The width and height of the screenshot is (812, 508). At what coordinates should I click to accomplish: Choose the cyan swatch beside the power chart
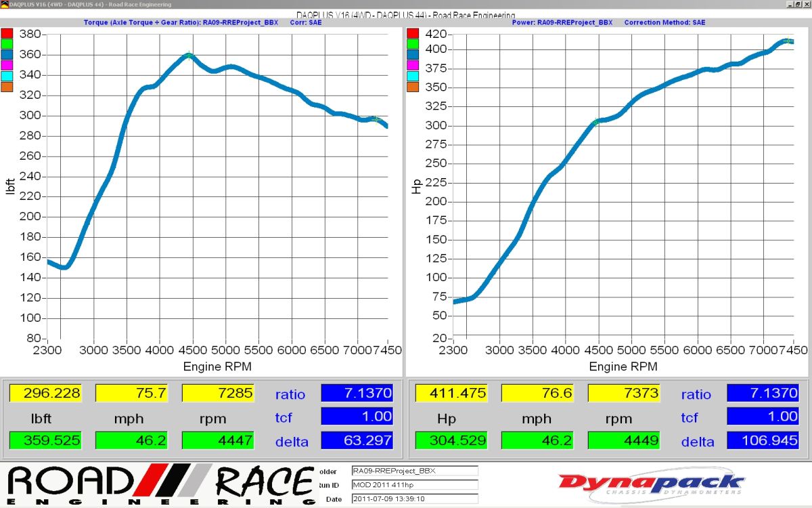point(412,76)
